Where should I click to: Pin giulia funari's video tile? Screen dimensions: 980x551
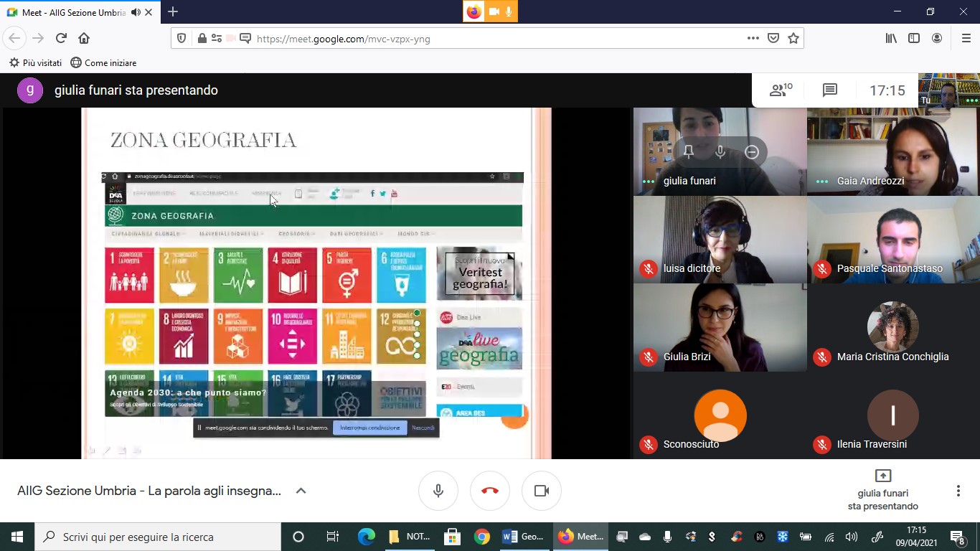[689, 151]
